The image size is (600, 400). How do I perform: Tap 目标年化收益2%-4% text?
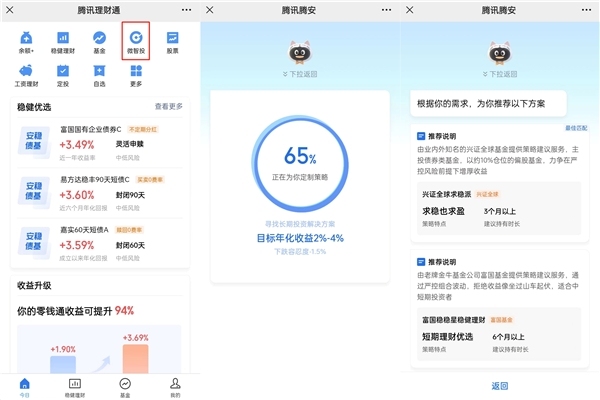[300, 238]
